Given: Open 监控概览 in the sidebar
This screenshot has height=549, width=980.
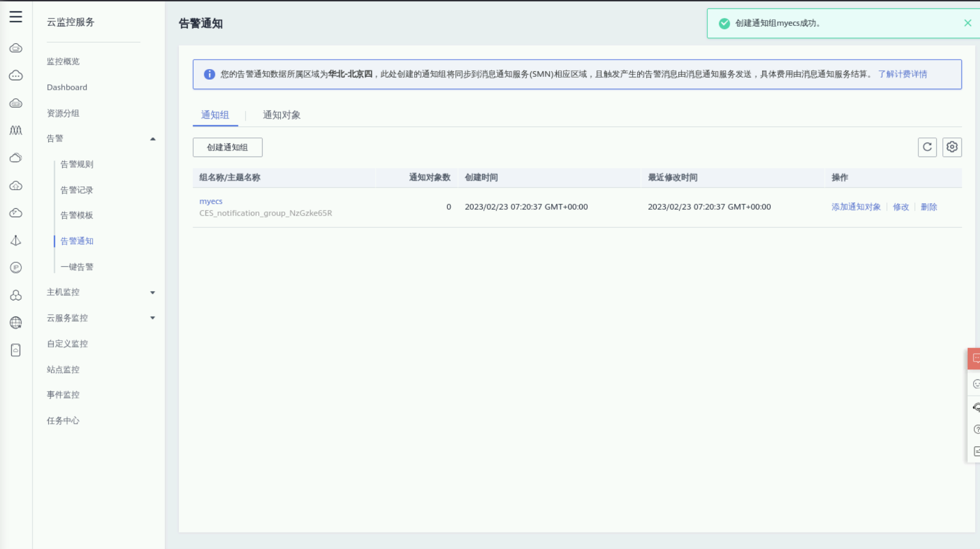Looking at the screenshot, I should pyautogui.click(x=63, y=62).
